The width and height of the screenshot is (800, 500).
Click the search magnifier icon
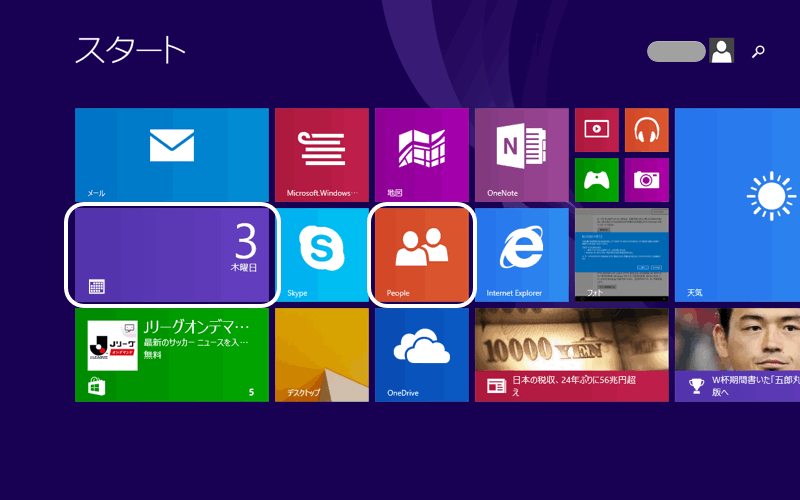(x=758, y=51)
